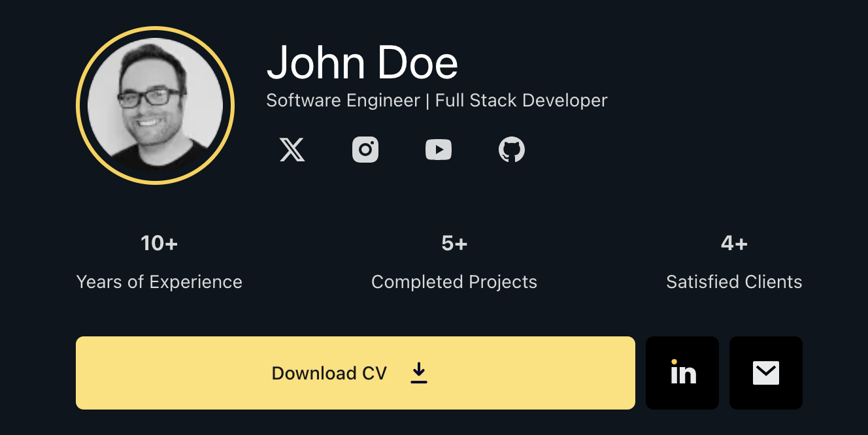
Task: Click the "Satisfied Clients" label
Action: coord(734,282)
